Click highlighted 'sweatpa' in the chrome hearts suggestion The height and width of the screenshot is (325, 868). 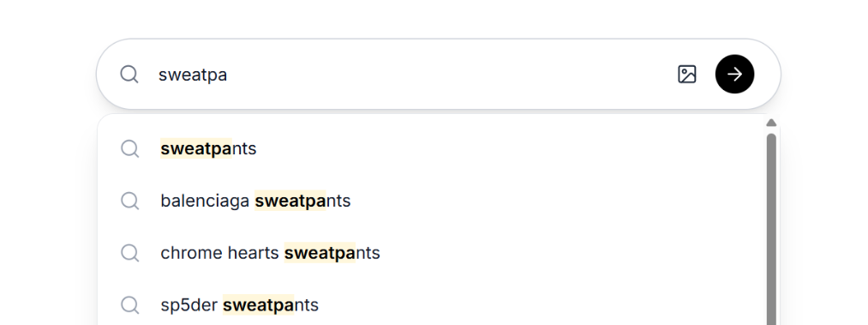[320, 252]
